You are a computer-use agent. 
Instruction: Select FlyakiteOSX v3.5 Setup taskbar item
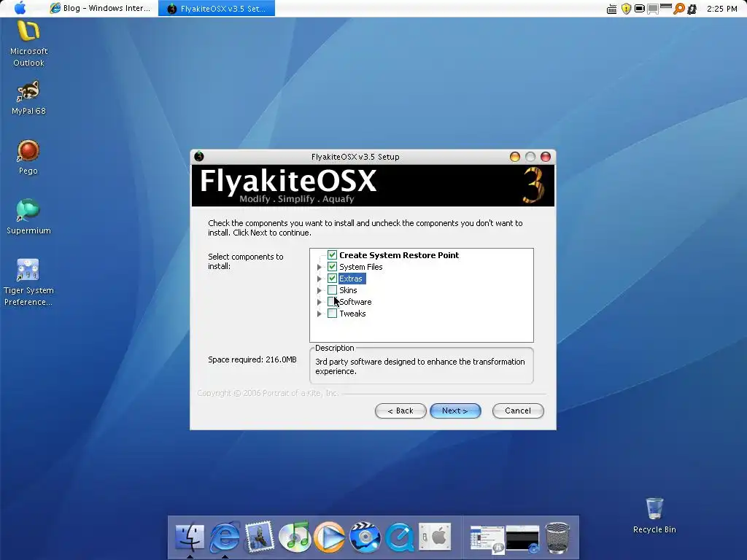point(217,8)
